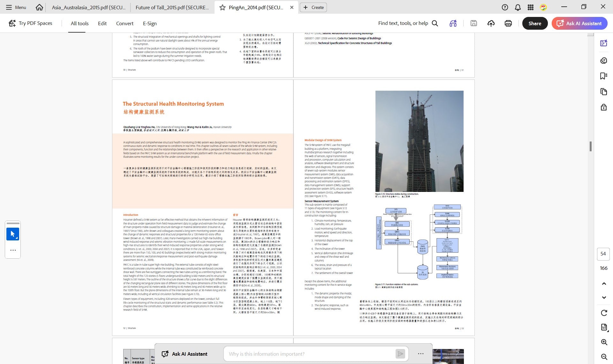This screenshot has width=613, height=364.
Task: Click the Ask AI Assistant button top right
Action: [579, 23]
